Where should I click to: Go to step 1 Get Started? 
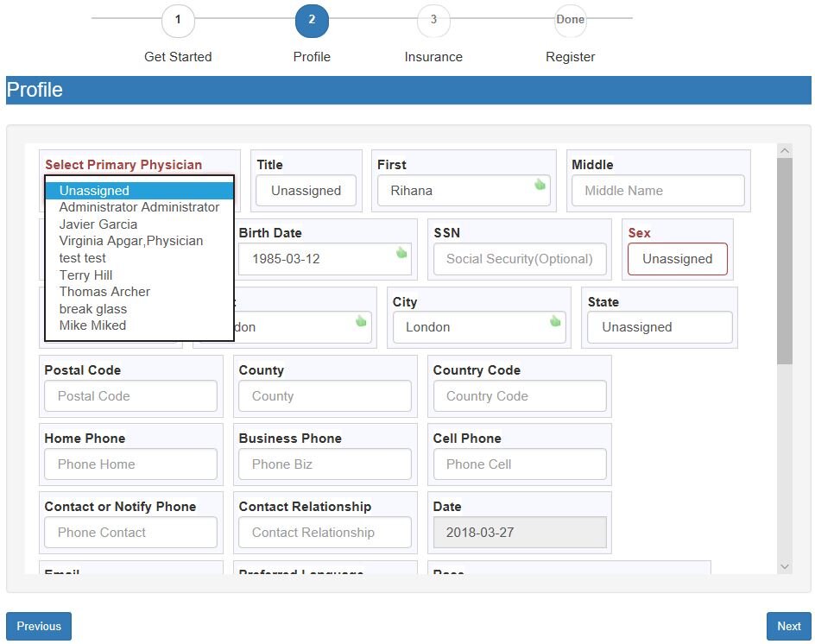[178, 20]
